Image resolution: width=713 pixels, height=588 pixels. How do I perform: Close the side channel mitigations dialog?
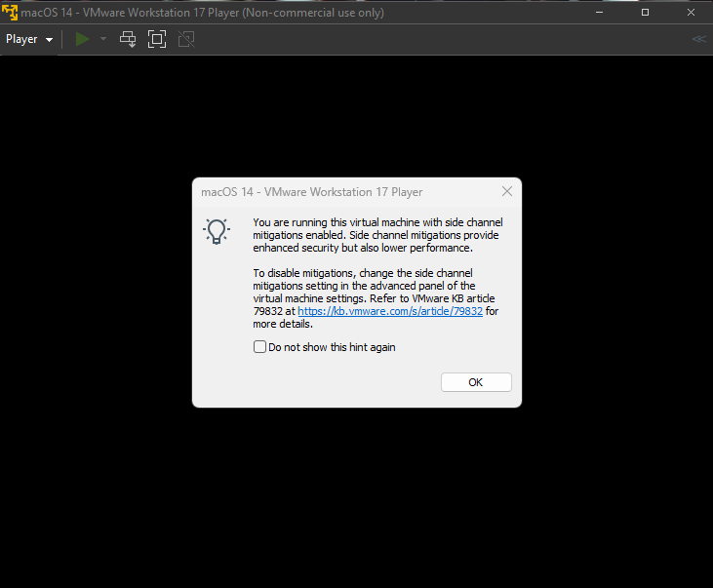(x=507, y=191)
